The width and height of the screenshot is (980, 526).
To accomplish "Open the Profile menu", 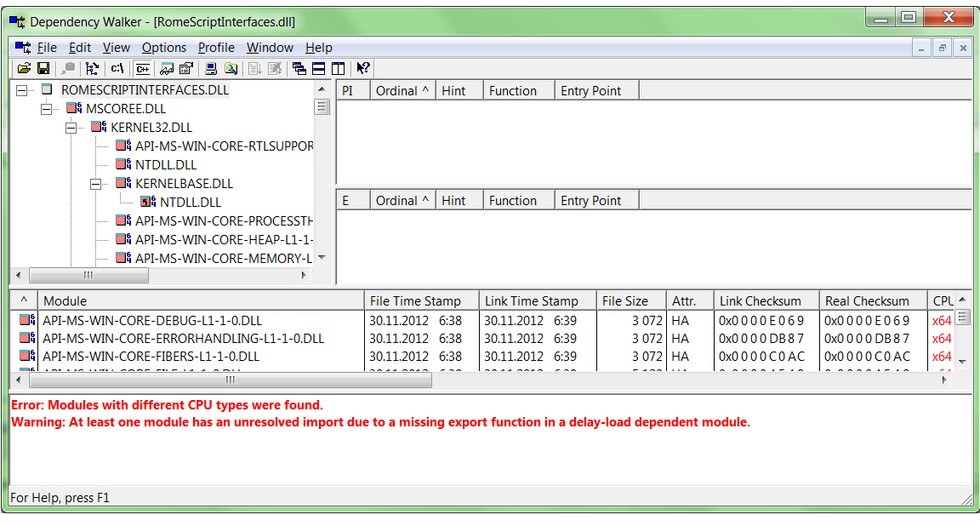I will click(216, 48).
